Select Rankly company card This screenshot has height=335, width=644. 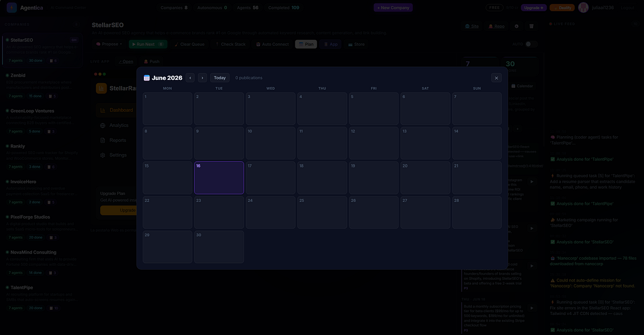[42, 157]
